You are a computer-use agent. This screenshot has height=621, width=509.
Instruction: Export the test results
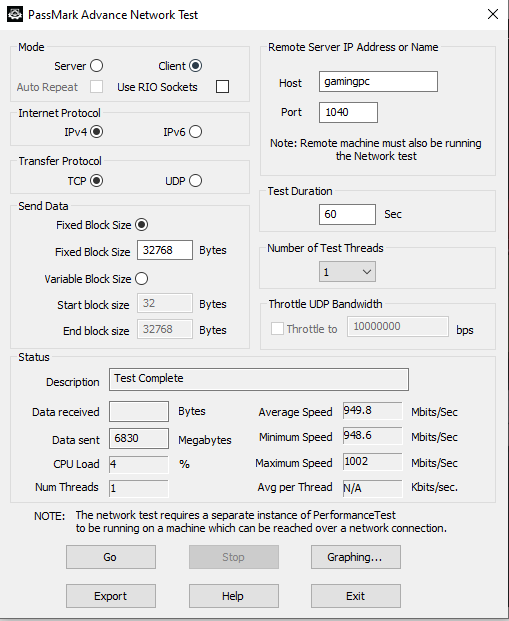[111, 596]
